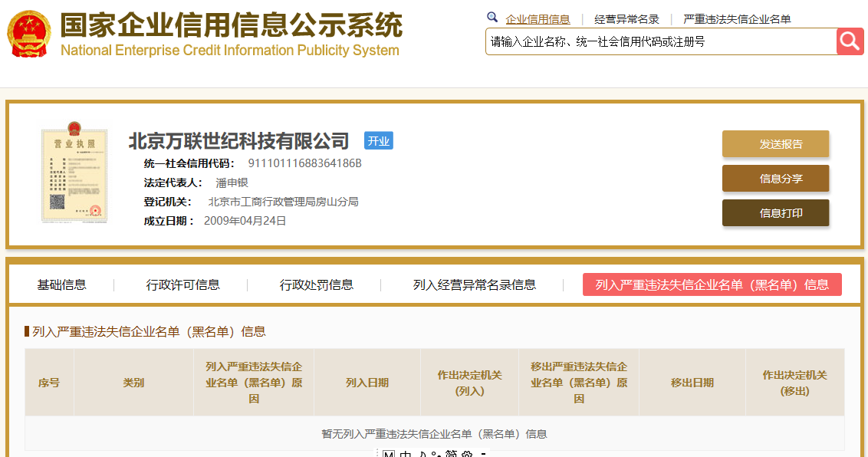Click the 作出决定机关 (移出) column header
The width and height of the screenshot is (868, 457).
pyautogui.click(x=794, y=383)
